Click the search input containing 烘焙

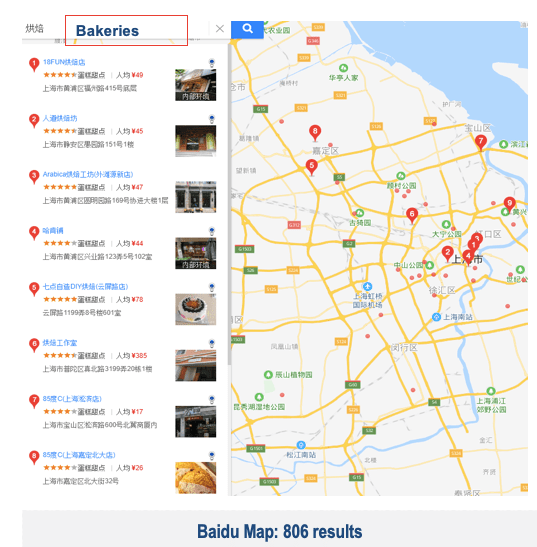coord(115,29)
